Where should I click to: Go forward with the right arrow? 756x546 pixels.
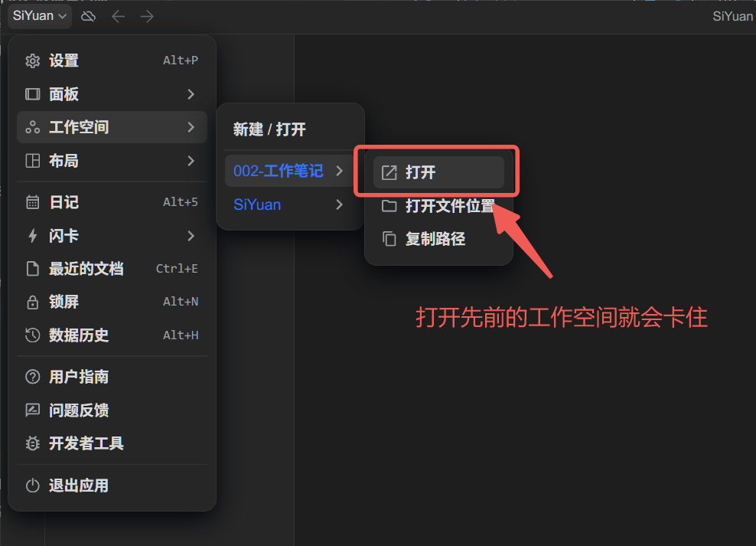[x=147, y=16]
